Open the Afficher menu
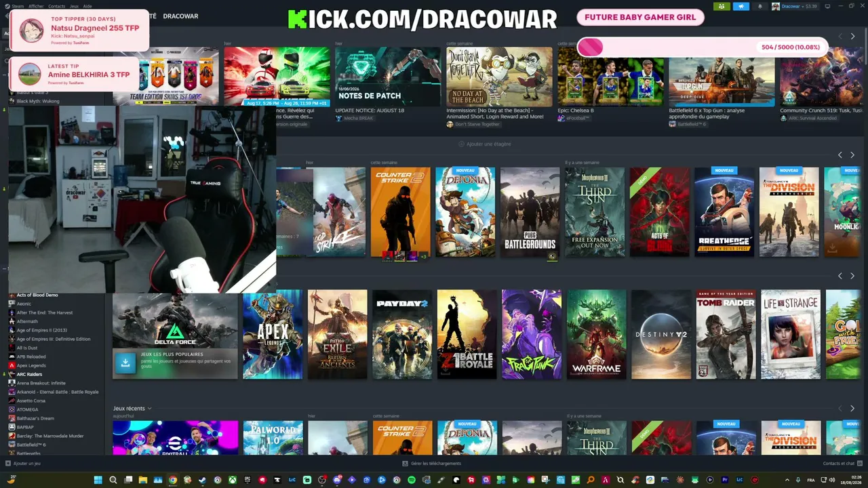Viewport: 868px width, 488px height. point(36,6)
